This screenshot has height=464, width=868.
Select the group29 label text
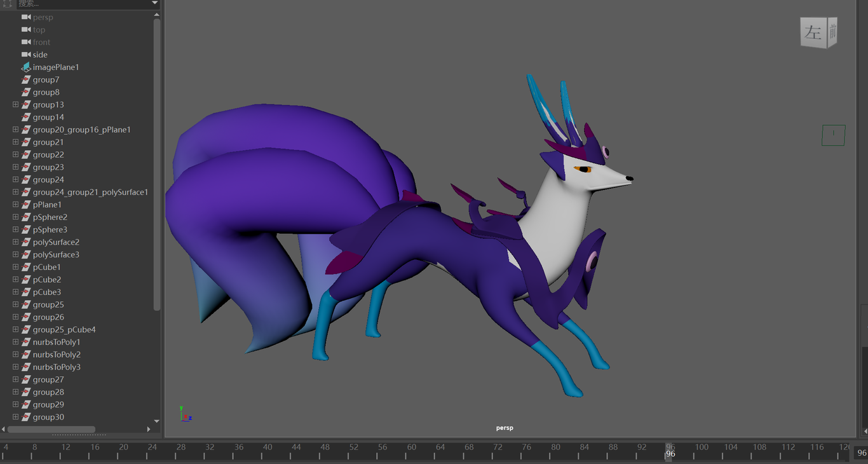pos(48,405)
